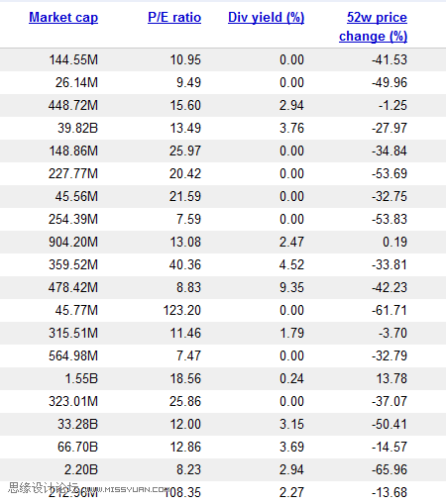
Task: Sort by the P/E ratio column header
Action: pos(174,17)
